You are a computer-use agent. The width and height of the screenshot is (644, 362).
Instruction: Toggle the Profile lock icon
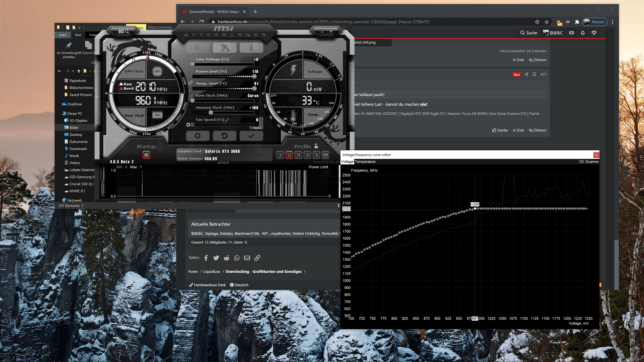click(316, 146)
